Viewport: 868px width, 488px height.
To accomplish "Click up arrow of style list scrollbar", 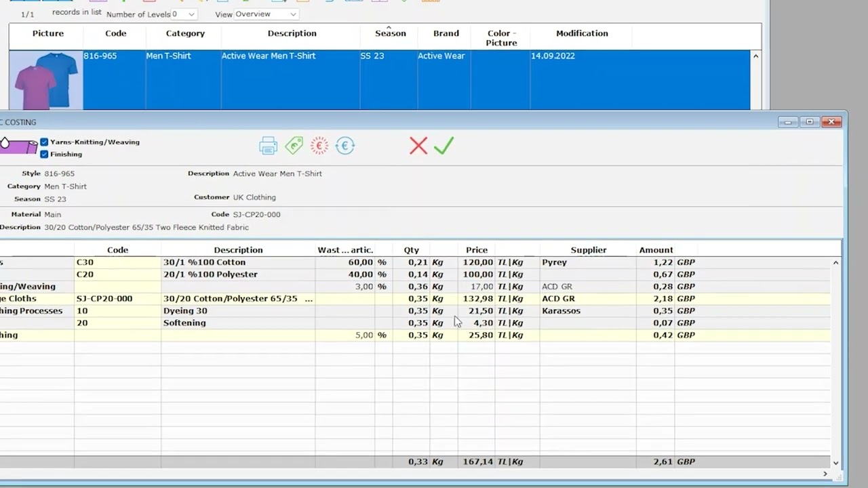I will 755,56.
